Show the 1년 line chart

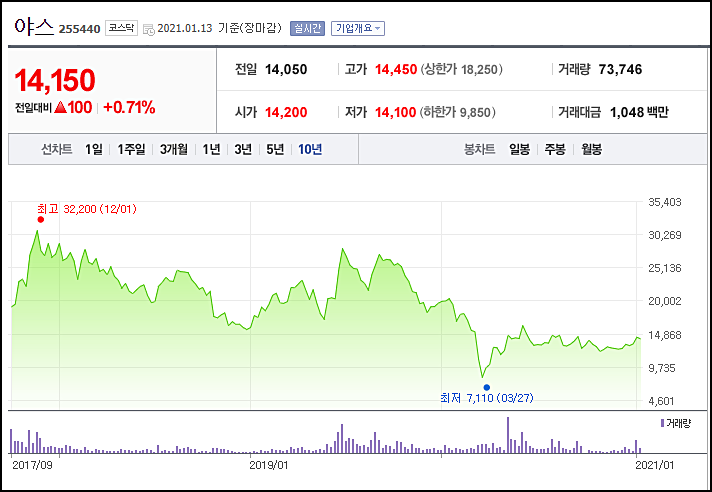[211, 149]
